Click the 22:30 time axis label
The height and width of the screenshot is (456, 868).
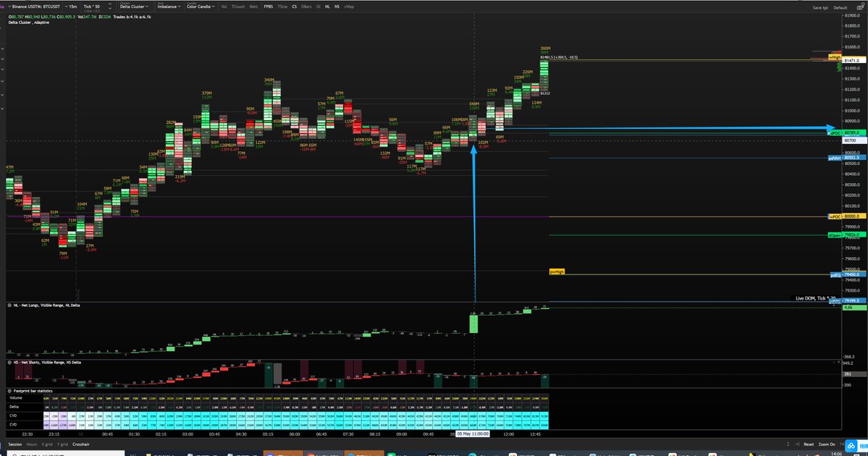pyautogui.click(x=27, y=434)
